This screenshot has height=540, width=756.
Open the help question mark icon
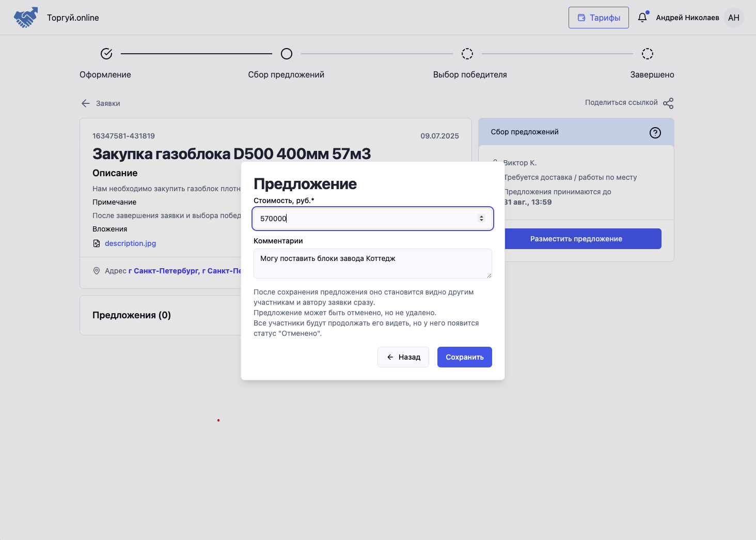655,133
